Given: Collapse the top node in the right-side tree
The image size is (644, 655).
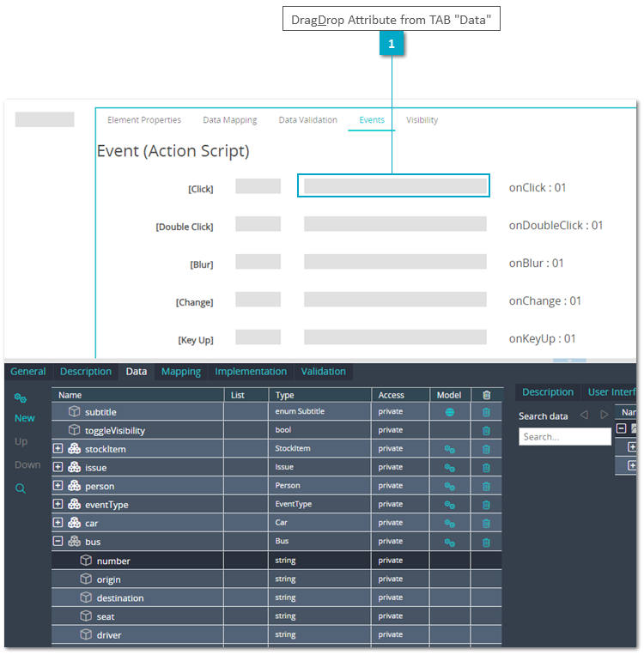Looking at the screenshot, I should coord(622,428).
